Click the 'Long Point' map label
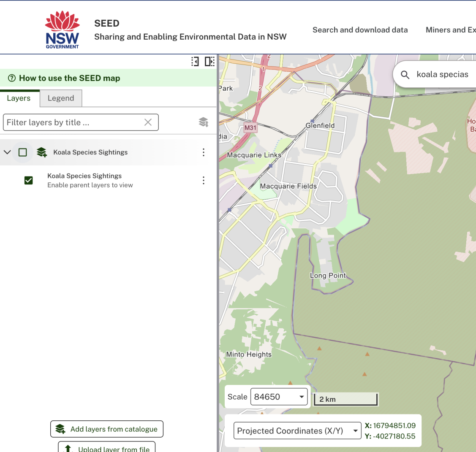The height and width of the screenshot is (452, 476). coord(328,276)
